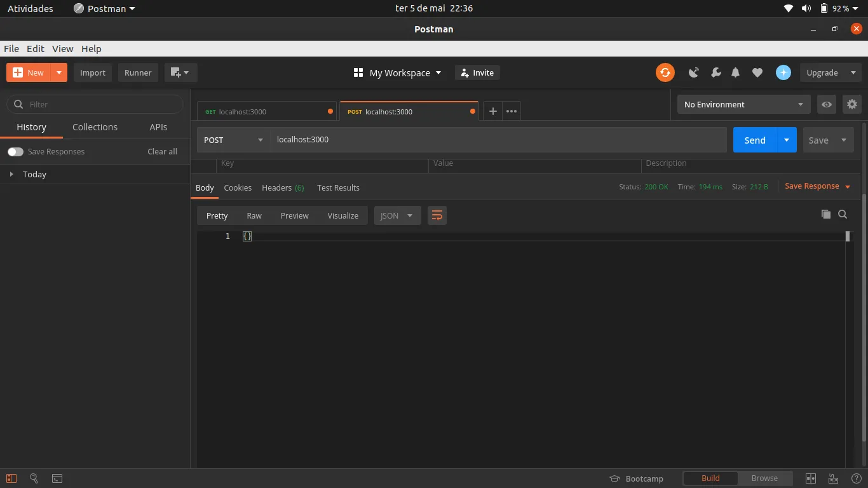The height and width of the screenshot is (488, 868).
Task: Switch to the Collections tab
Action: point(95,127)
